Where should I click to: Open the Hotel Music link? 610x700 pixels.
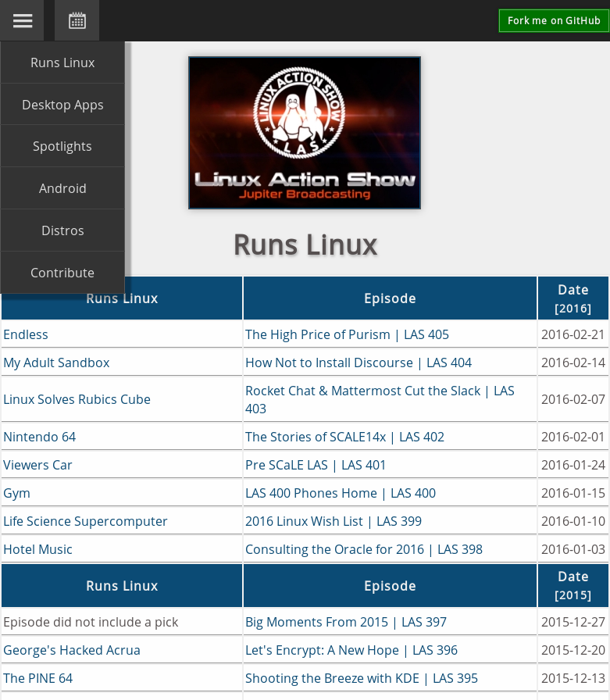37,549
